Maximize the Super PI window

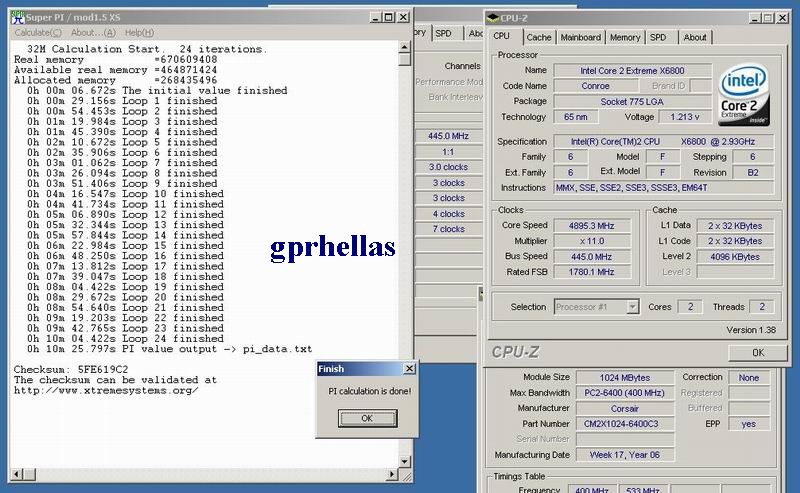pyautogui.click(x=389, y=17)
